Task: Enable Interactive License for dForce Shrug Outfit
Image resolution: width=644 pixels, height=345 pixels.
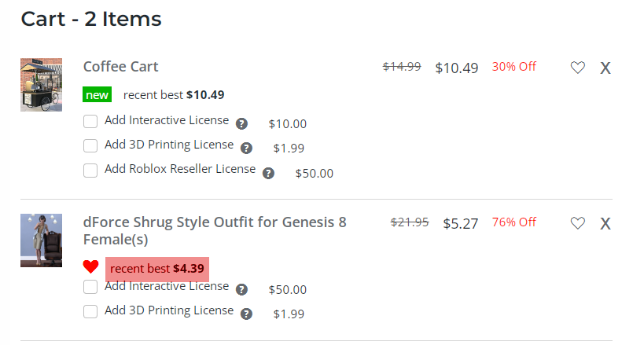Action: click(90, 288)
